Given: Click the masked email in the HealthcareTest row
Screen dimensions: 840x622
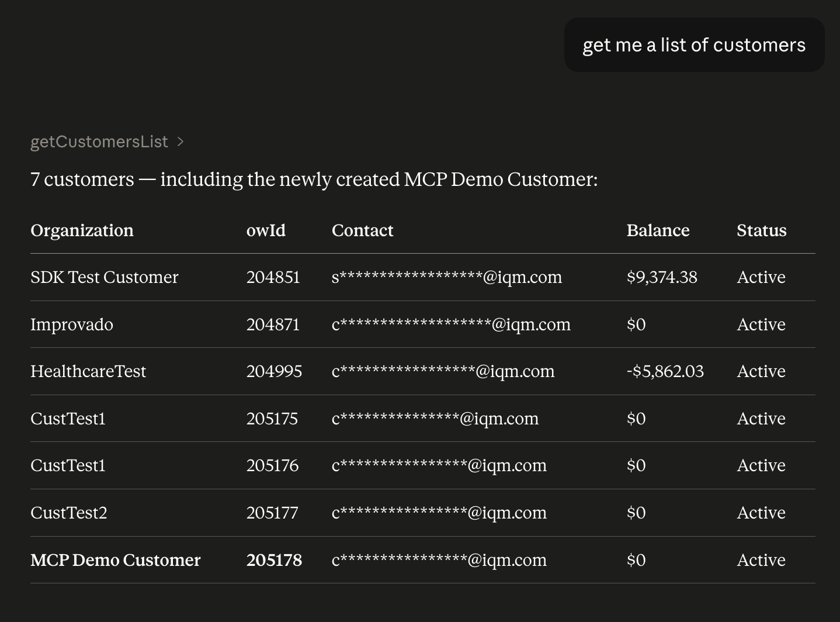Looking at the screenshot, I should [x=443, y=371].
